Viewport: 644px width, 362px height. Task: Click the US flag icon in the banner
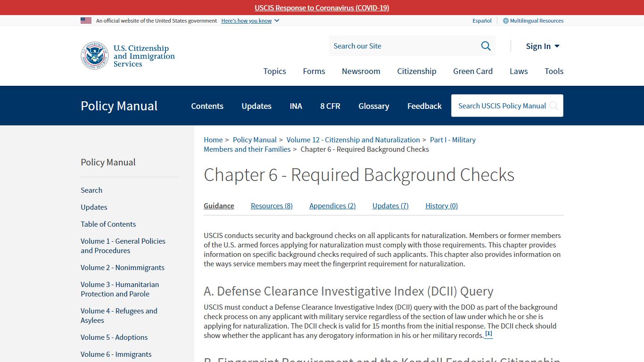click(x=86, y=21)
